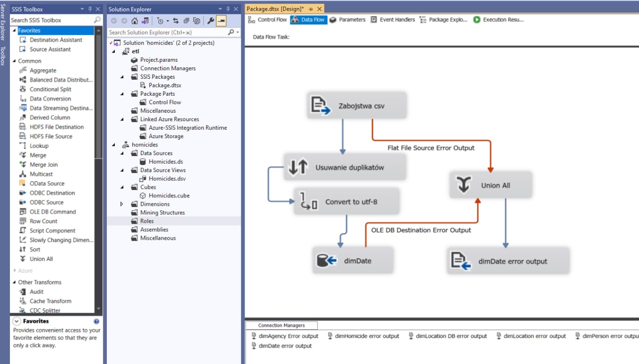The width and height of the screenshot is (639, 364).
Task: Expand the Azure toolbox group
Action: (x=14, y=270)
